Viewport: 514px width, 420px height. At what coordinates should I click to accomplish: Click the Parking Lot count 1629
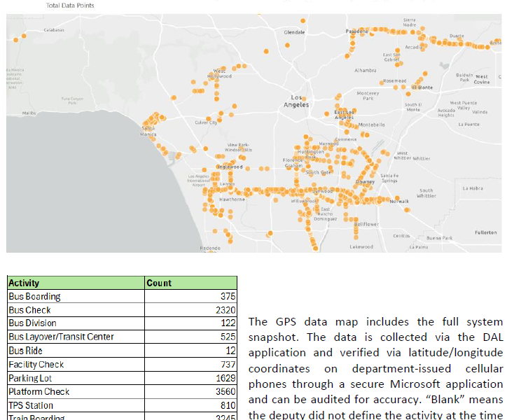[223, 378]
